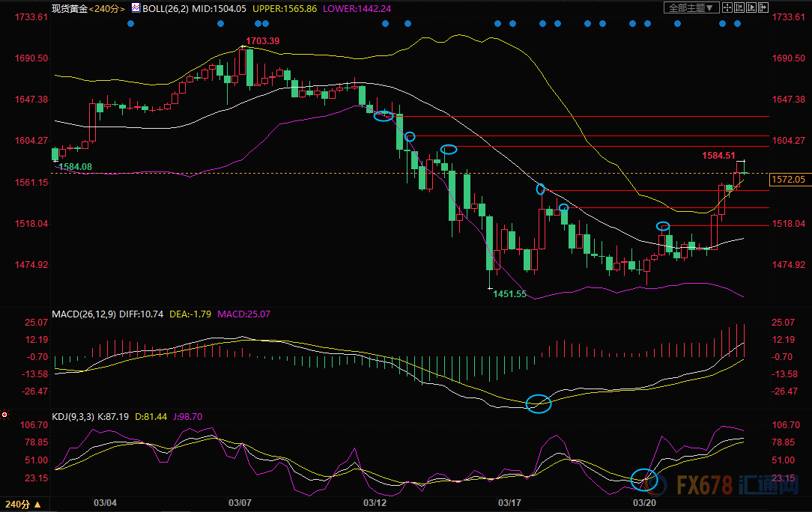Click the right-axis 1604.27 price level
This screenshot has width=812, height=512.
[789, 141]
